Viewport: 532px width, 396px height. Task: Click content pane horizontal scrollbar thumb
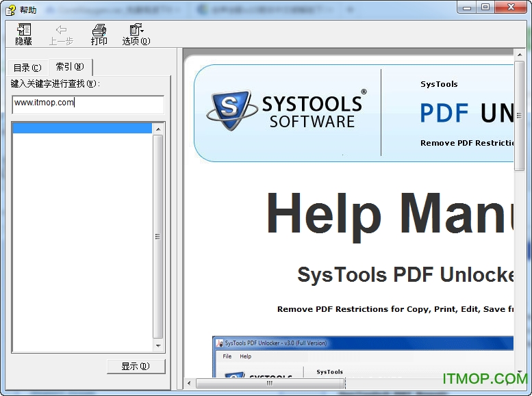(x=270, y=384)
